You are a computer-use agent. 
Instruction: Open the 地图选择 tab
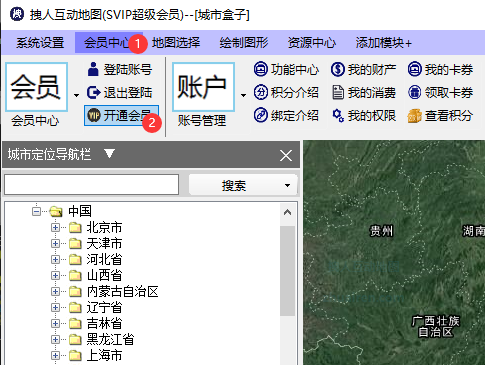pos(176,43)
